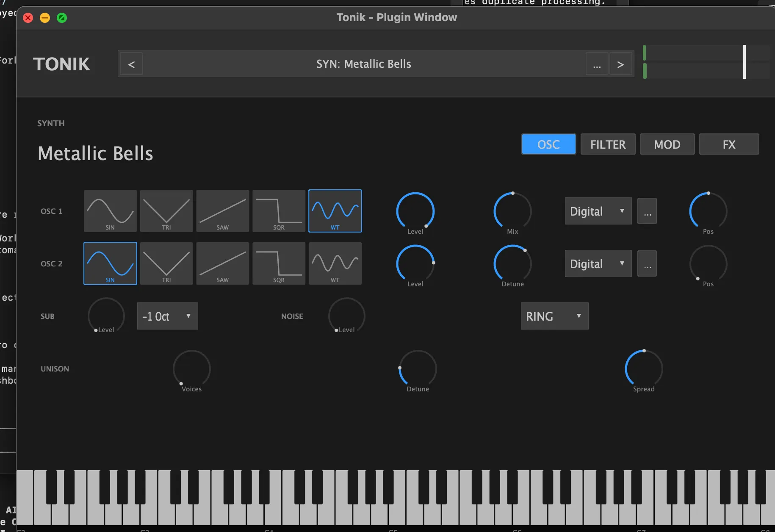Open OSC 2 Digital wavetable dropdown
Viewport: 775px width, 532px height.
coord(598,263)
